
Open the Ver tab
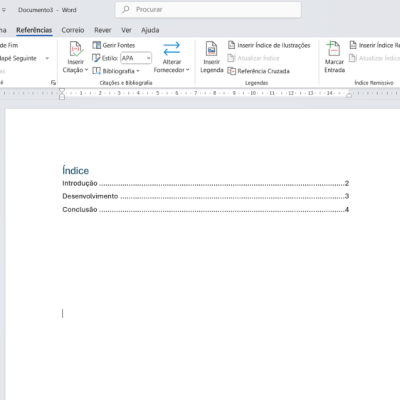[126, 30]
